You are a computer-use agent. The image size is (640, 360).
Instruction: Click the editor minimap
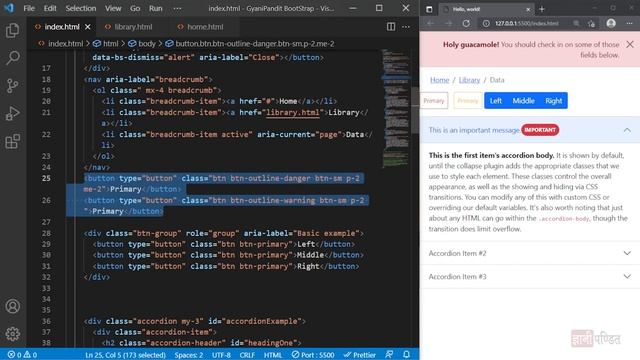395,108
